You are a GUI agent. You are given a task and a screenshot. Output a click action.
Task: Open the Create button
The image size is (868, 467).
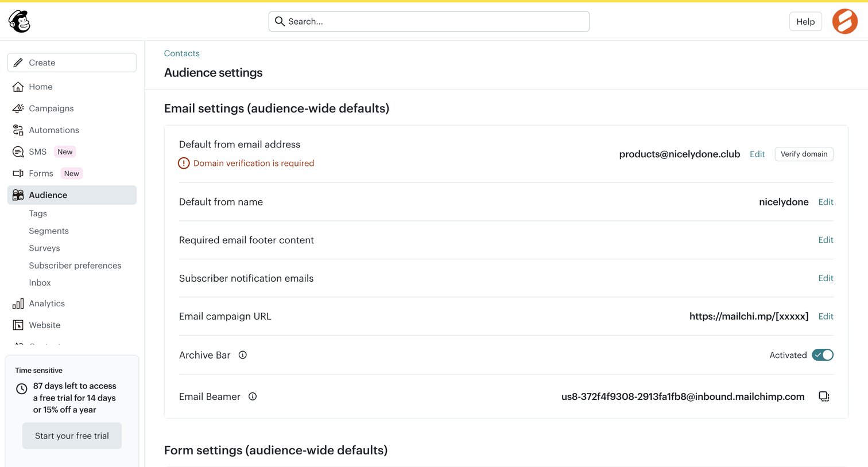point(72,63)
